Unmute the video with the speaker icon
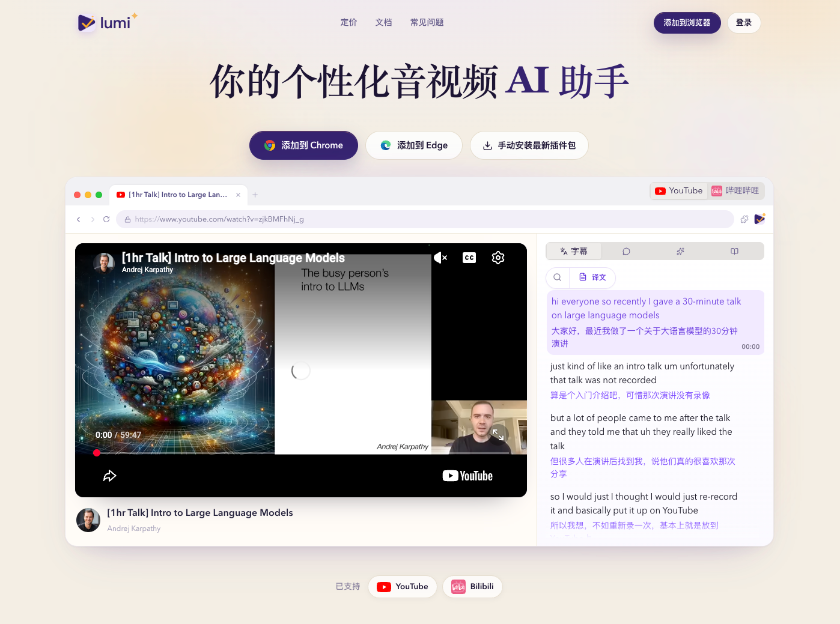 440,258
